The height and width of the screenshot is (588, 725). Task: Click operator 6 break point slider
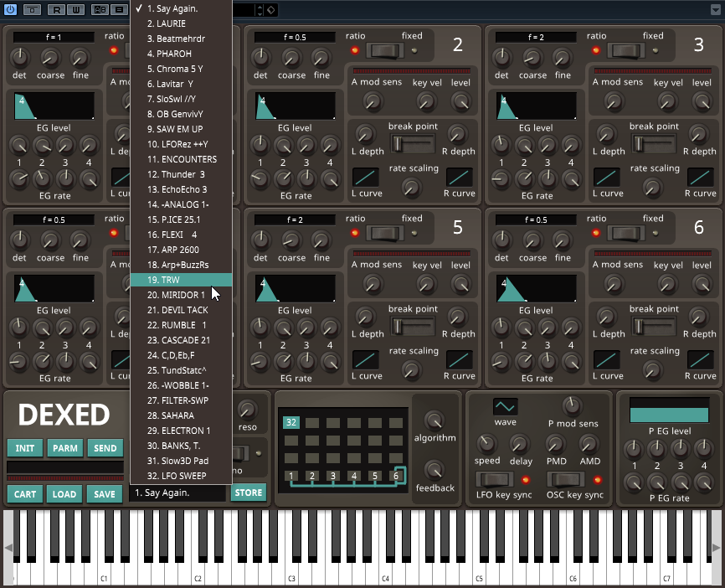653,327
